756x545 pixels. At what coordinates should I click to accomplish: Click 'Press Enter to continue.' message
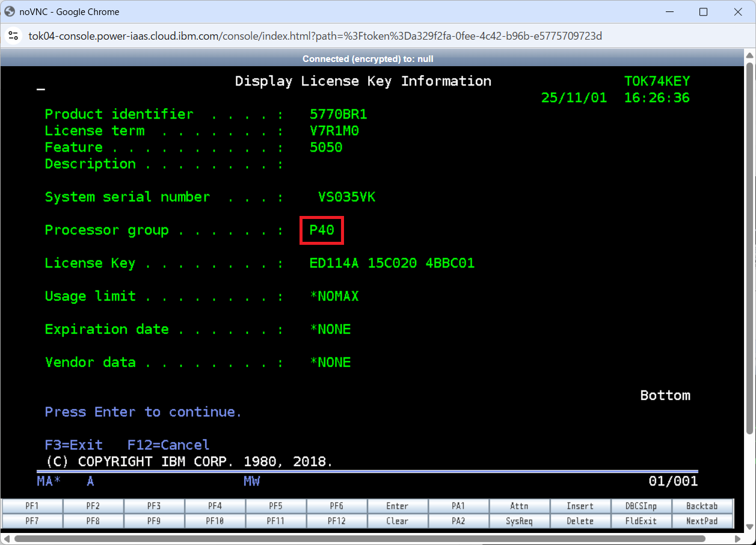pos(143,412)
